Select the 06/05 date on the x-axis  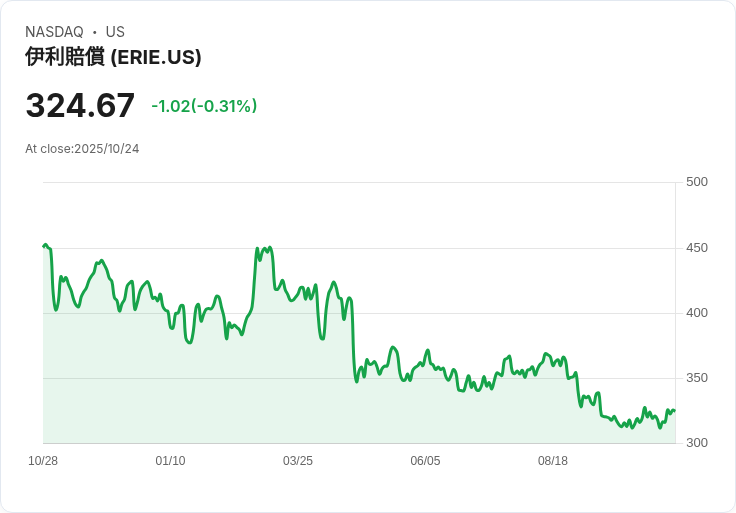coord(425,461)
